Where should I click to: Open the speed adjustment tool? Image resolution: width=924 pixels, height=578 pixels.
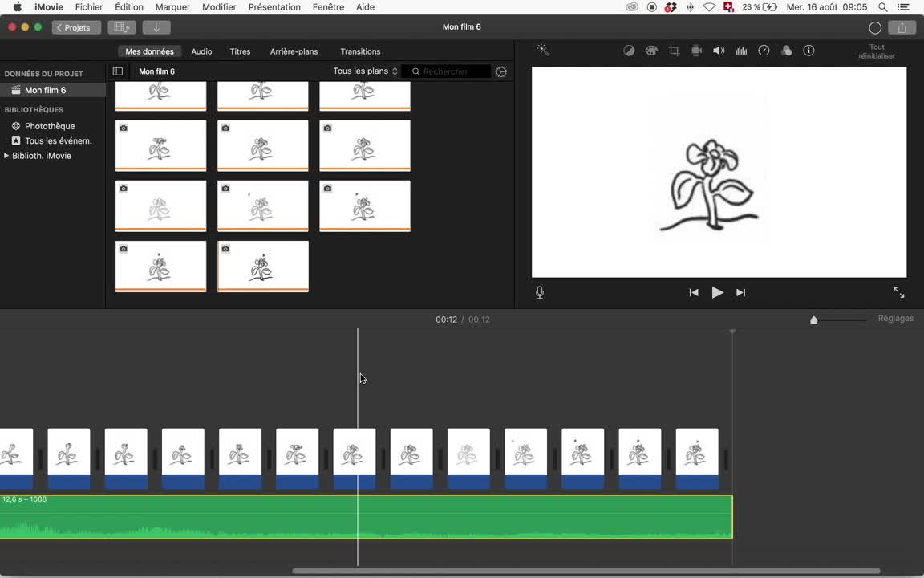[764, 51]
